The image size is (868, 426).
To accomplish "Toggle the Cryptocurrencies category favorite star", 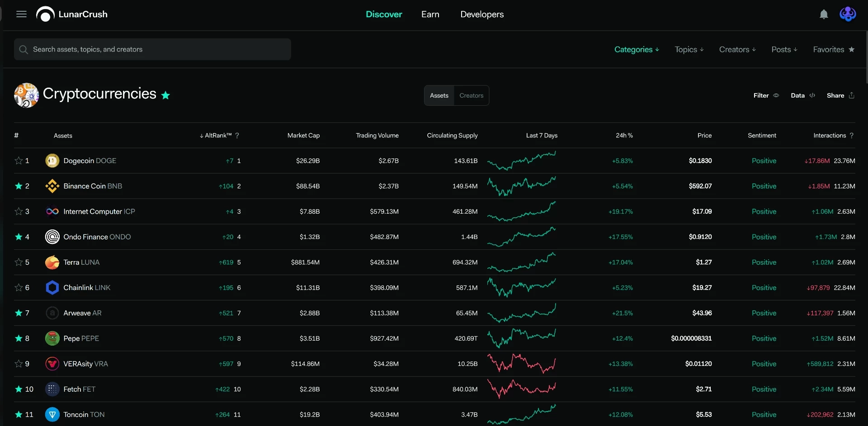I will [x=165, y=95].
